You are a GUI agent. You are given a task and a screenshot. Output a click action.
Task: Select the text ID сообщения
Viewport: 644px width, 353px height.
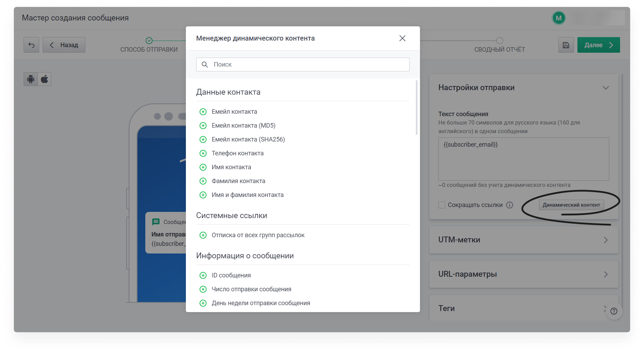231,275
